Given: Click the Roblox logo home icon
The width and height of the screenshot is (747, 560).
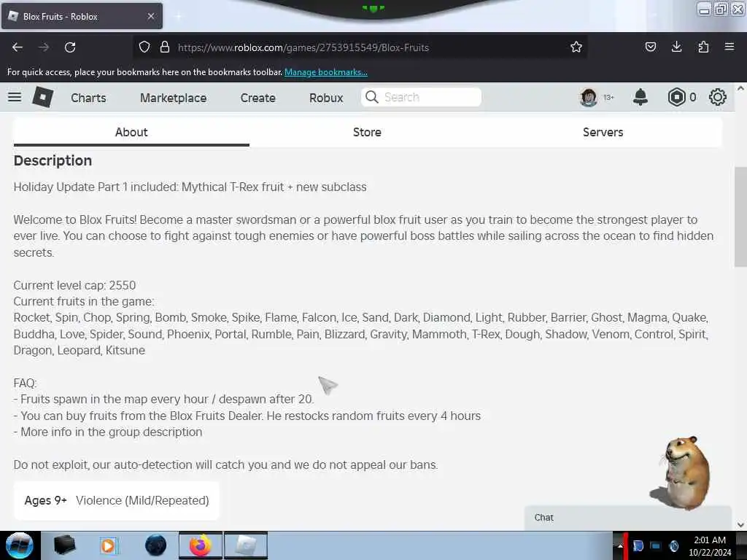Looking at the screenshot, I should pyautogui.click(x=43, y=97).
